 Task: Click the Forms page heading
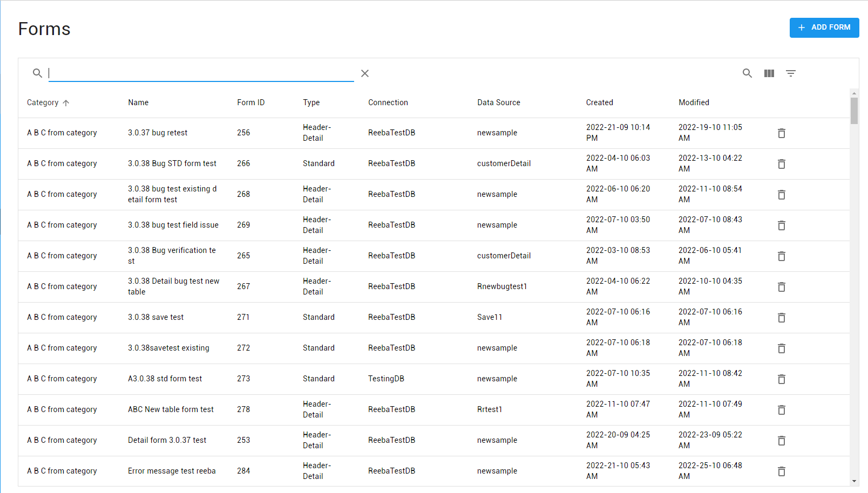44,29
